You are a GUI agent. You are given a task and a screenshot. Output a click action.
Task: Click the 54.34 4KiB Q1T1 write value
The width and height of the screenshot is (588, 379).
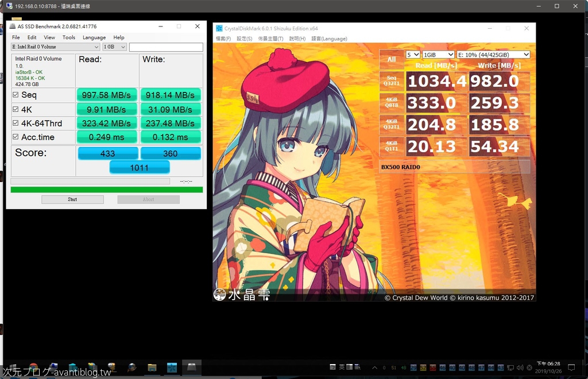click(499, 146)
